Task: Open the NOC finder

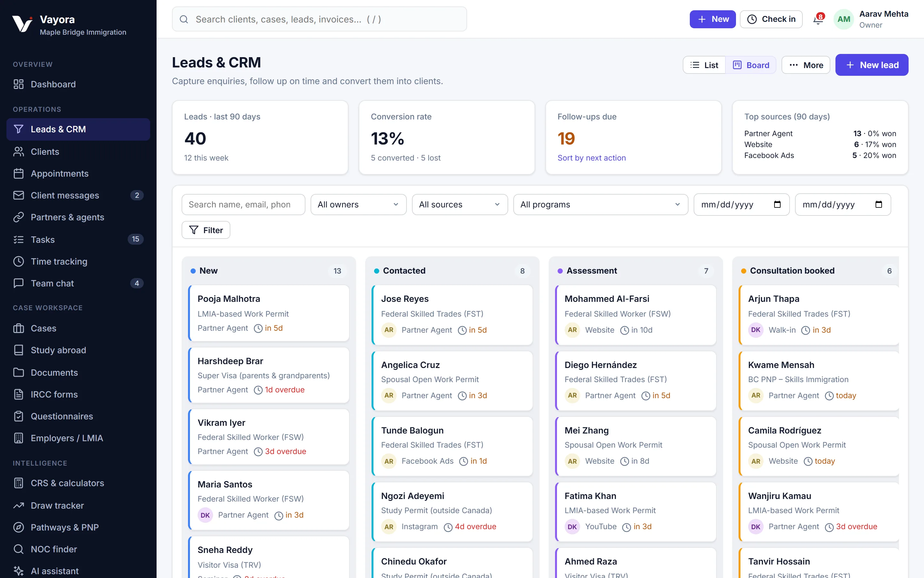Action: 78,549
